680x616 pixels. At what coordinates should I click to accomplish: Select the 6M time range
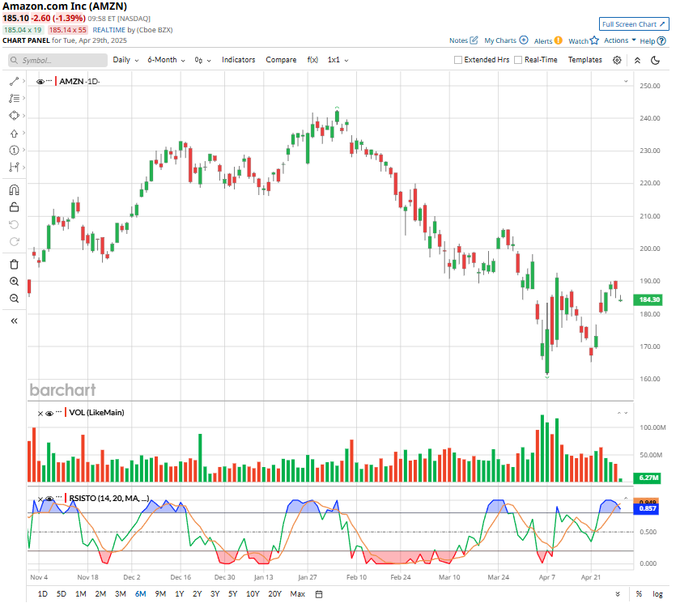(141, 594)
